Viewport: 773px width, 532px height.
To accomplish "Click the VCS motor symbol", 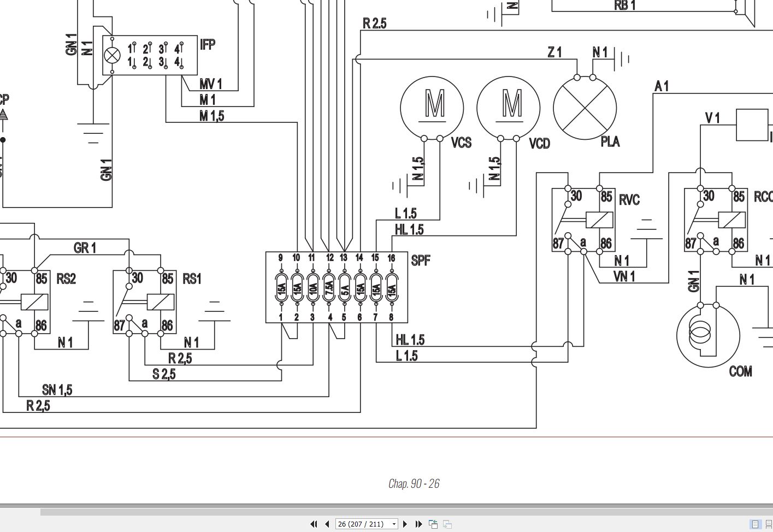I will click(x=432, y=108).
